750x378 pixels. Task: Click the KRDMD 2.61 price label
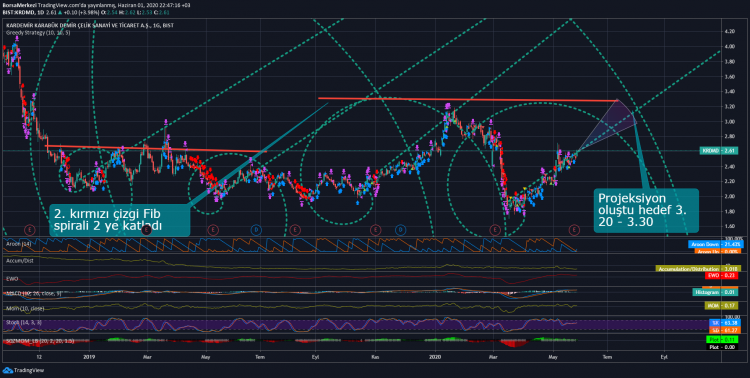click(x=718, y=150)
